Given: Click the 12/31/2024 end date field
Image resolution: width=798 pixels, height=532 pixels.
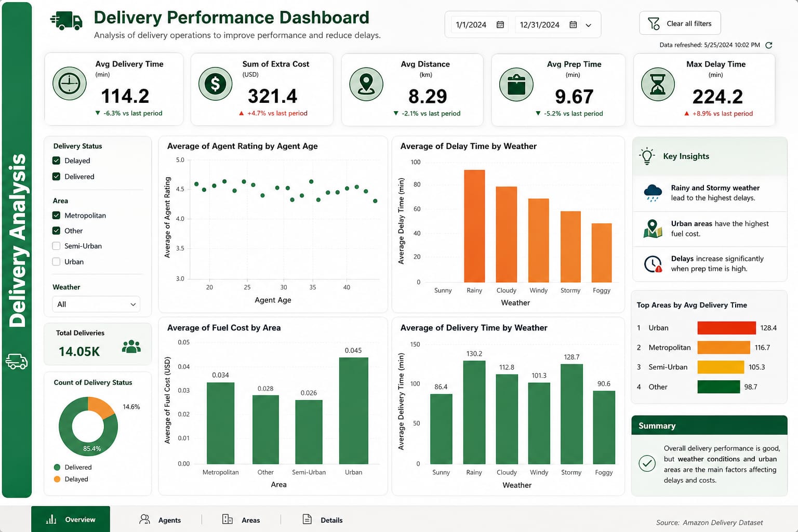Looking at the screenshot, I should [x=549, y=24].
